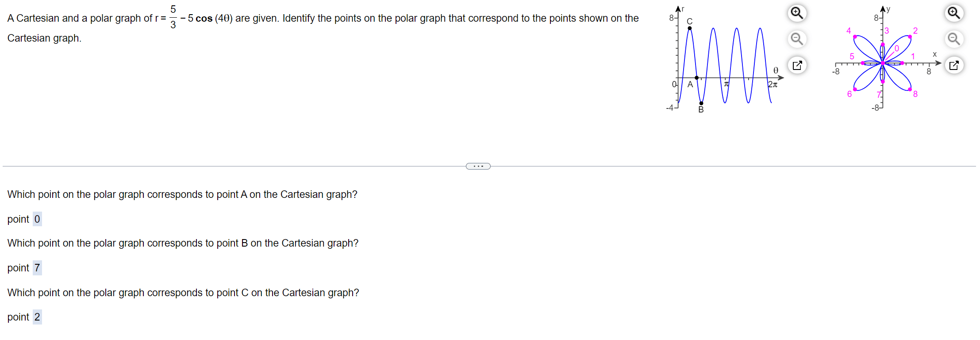Expand the divider ellipsis handle
Screen dimensions: 980x340
click(x=478, y=166)
